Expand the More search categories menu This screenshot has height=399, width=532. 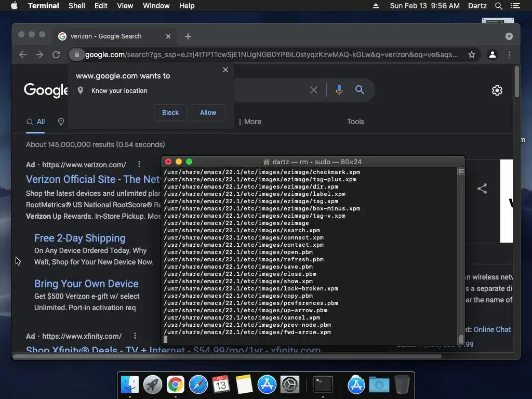pyautogui.click(x=250, y=122)
